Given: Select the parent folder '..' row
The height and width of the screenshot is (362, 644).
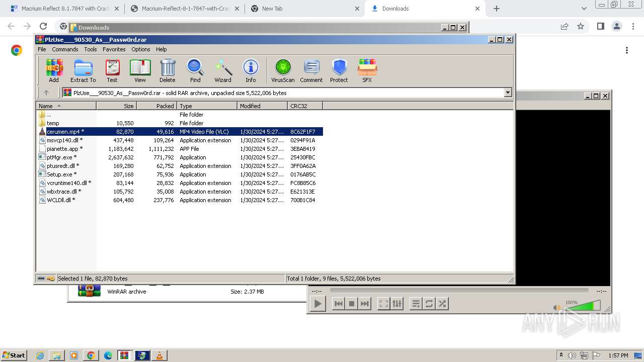Looking at the screenshot, I should [180, 115].
